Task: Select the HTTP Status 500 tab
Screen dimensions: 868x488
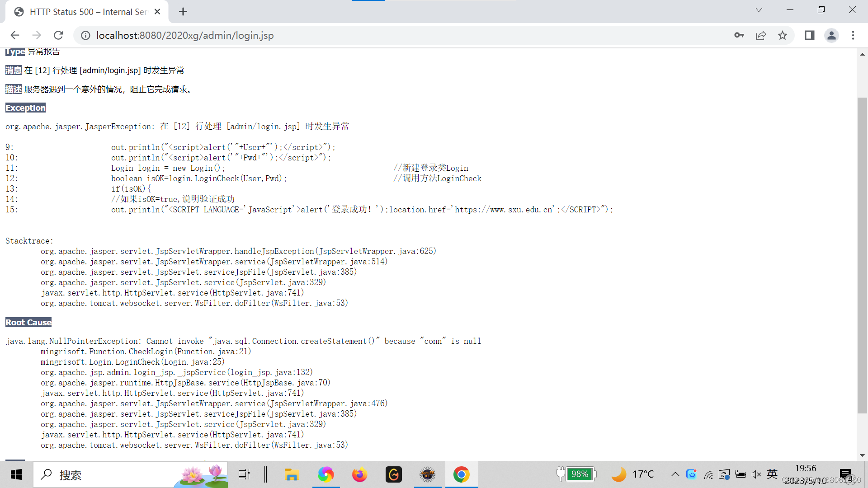Action: pos(88,12)
